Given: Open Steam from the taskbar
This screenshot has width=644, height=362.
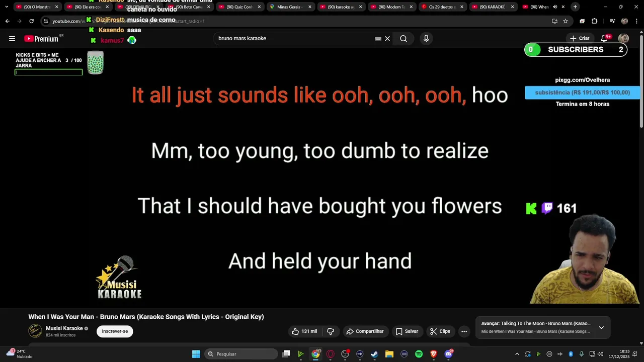Looking at the screenshot, I should [x=374, y=354].
